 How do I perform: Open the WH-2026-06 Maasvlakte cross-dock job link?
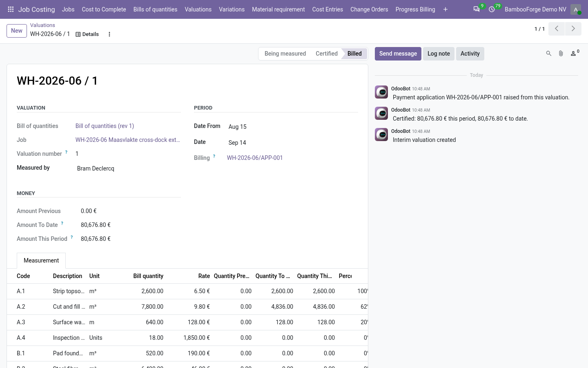coord(128,140)
